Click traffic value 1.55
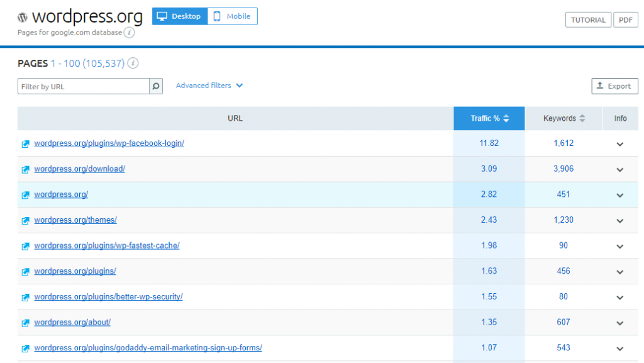This screenshot has width=644, height=363. (489, 296)
